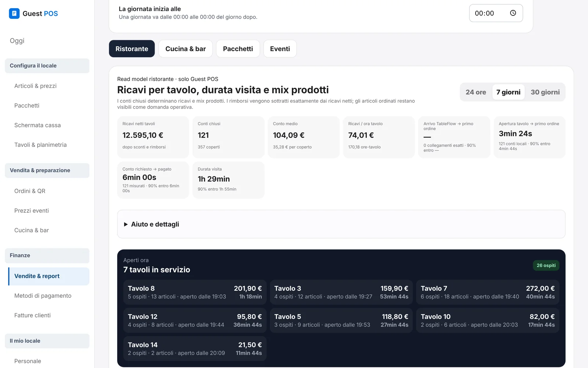This screenshot has height=368, width=588.
Task: Open the Tavolo 10 open table card
Action: coord(488,321)
